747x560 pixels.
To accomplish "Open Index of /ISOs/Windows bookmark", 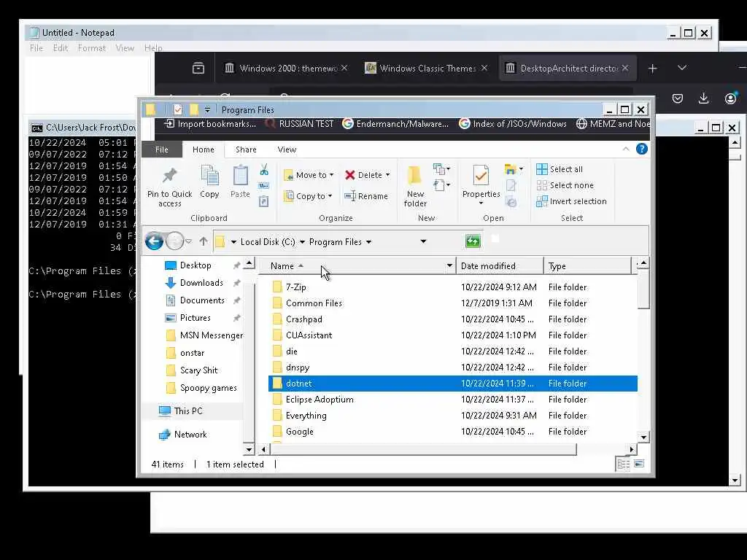I will (513, 124).
